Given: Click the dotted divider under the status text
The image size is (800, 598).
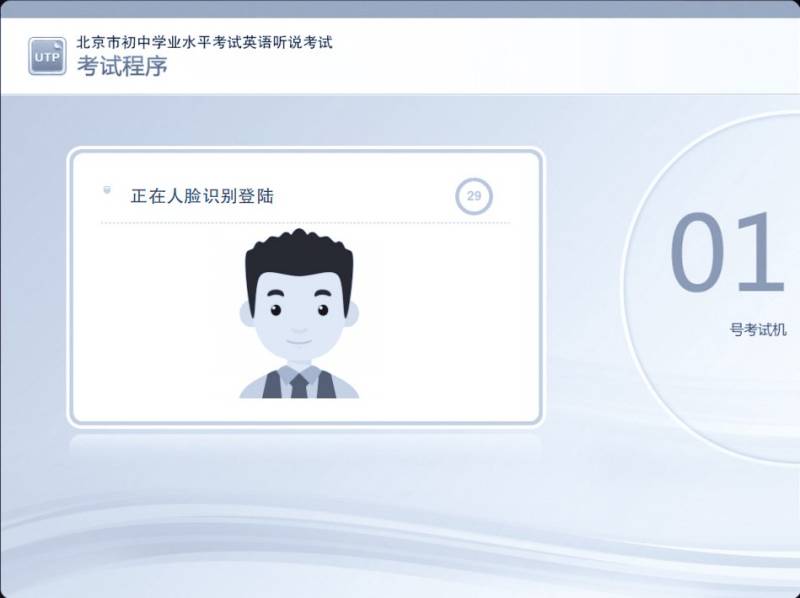Looking at the screenshot, I should coord(305,223).
